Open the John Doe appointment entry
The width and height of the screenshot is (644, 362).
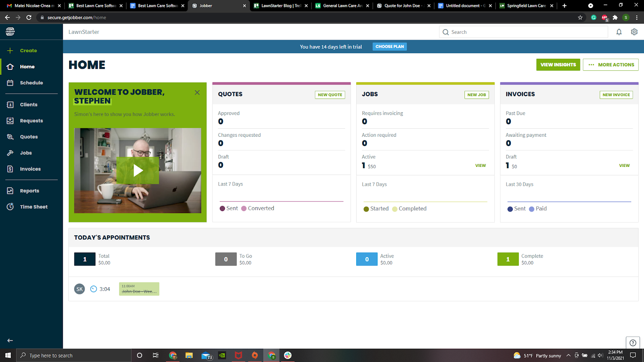(139, 289)
